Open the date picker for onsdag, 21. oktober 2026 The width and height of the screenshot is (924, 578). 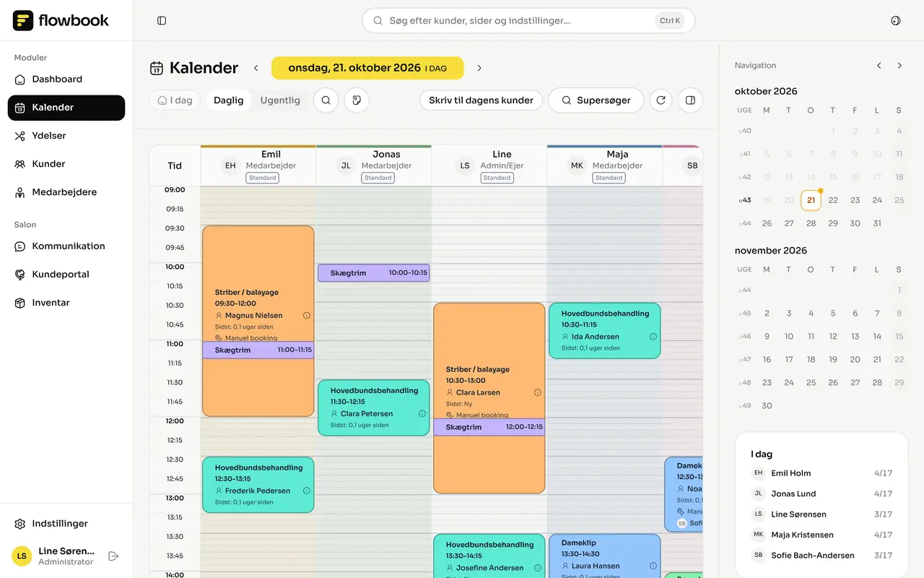367,68
